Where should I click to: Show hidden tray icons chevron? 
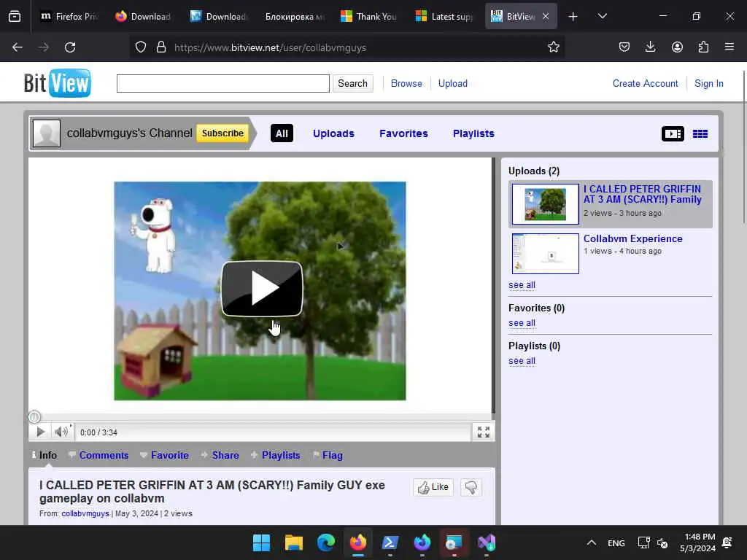click(591, 542)
